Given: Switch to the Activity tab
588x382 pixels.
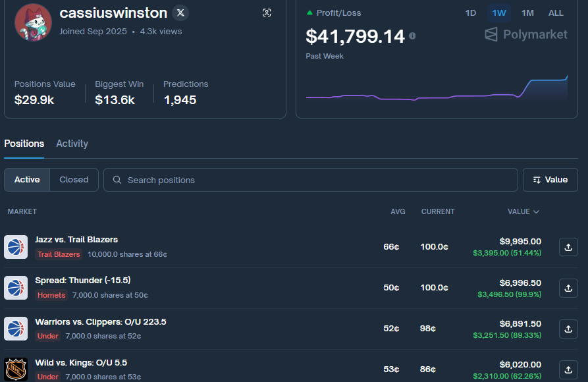Looking at the screenshot, I should pos(72,144).
